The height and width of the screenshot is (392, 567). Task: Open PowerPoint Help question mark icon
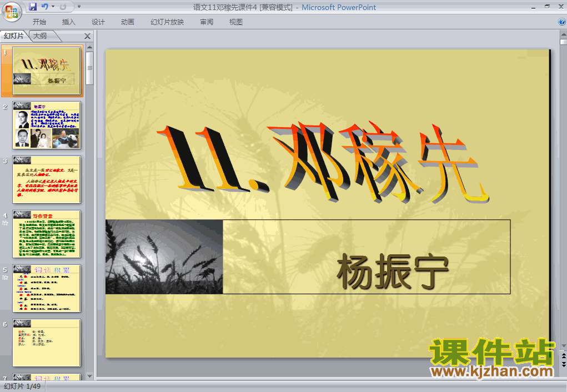pos(561,22)
